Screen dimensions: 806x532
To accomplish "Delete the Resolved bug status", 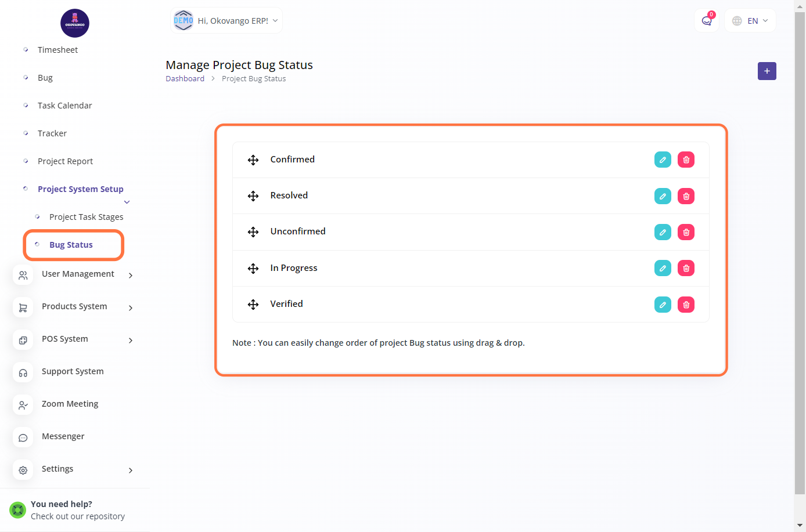I will pyautogui.click(x=686, y=196).
